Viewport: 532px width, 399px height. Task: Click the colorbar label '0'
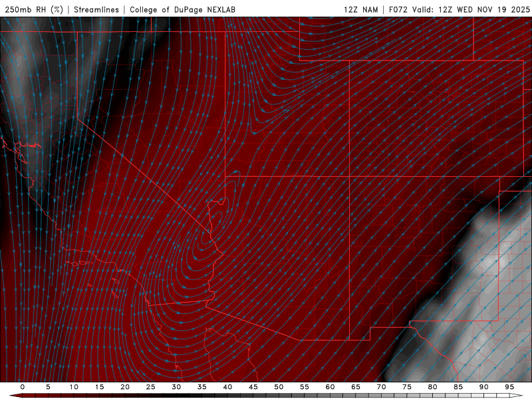pyautogui.click(x=23, y=387)
